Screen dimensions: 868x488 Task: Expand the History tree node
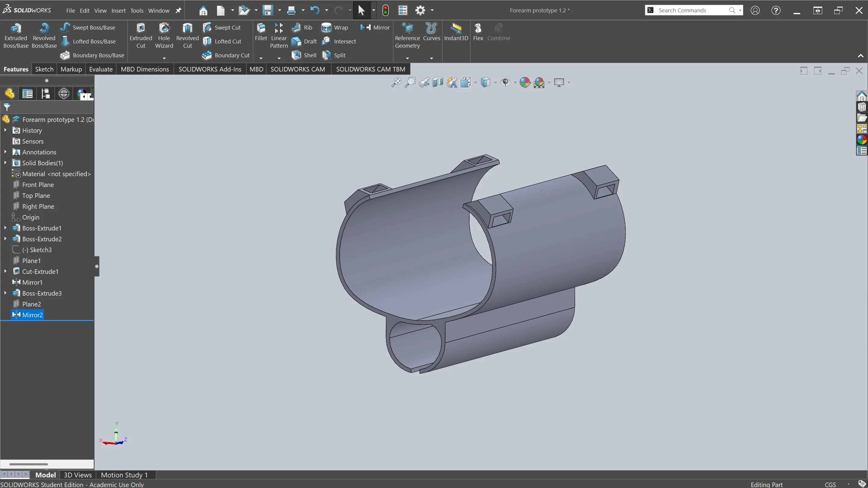click(x=5, y=130)
